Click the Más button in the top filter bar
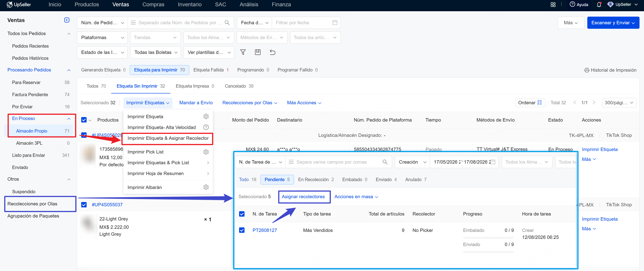The image size is (644, 271). 571,23
